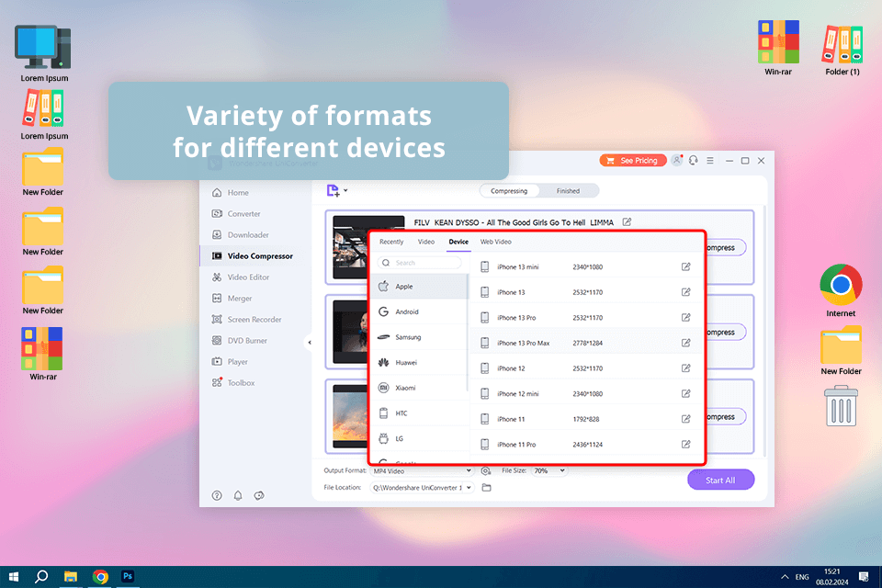Select the Recently tab
This screenshot has height=588, width=882.
(391, 242)
